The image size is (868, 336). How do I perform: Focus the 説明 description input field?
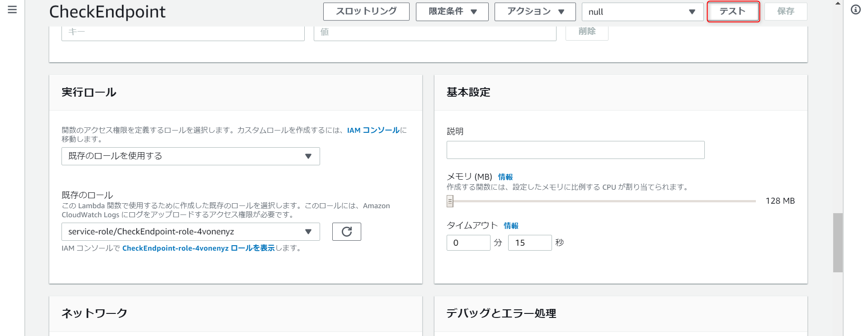(576, 150)
